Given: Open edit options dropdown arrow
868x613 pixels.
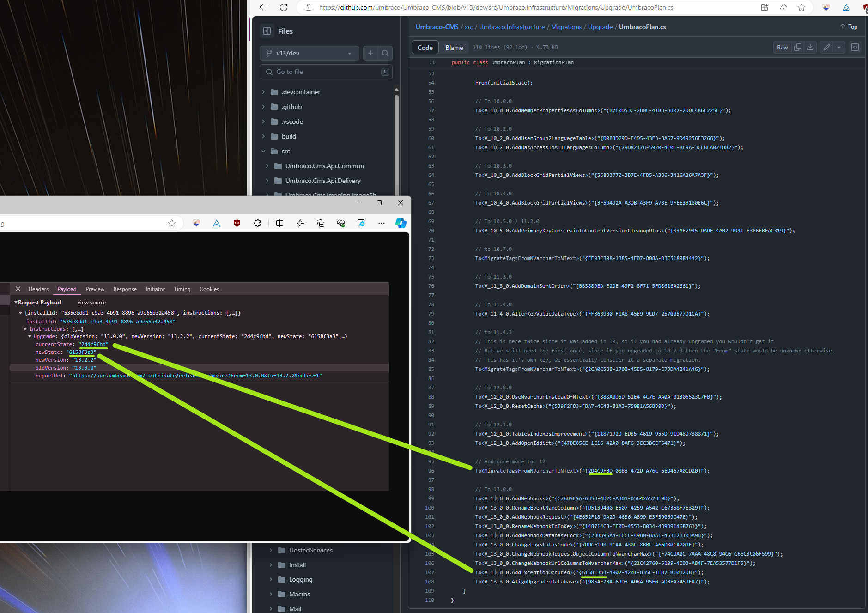Looking at the screenshot, I should (x=839, y=47).
